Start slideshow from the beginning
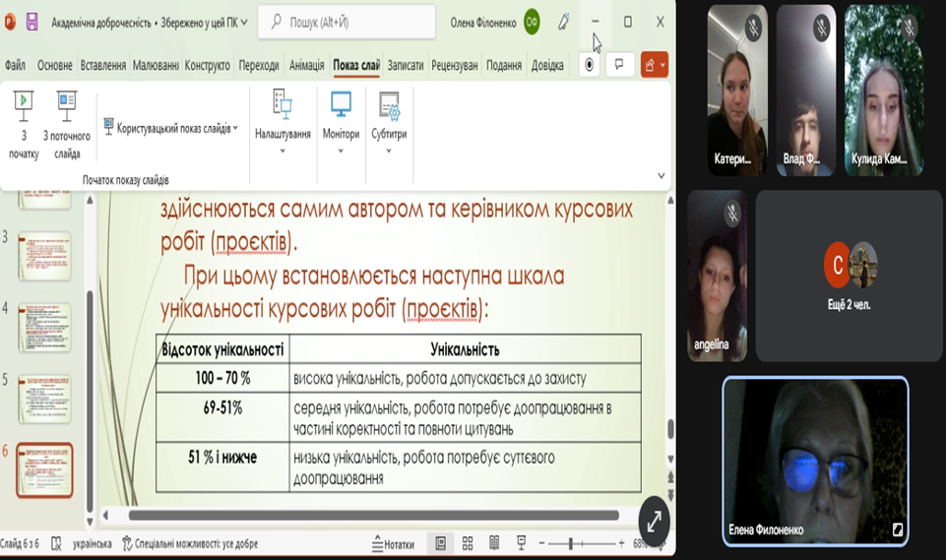This screenshot has height=560, width=946. point(24,124)
